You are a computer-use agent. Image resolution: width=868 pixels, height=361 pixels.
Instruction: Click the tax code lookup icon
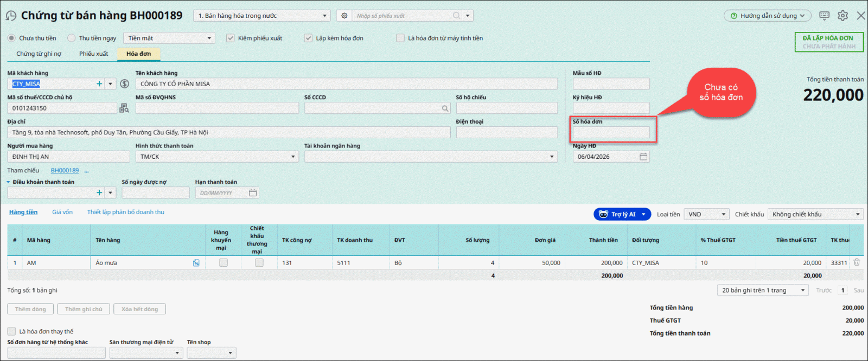[x=124, y=108]
